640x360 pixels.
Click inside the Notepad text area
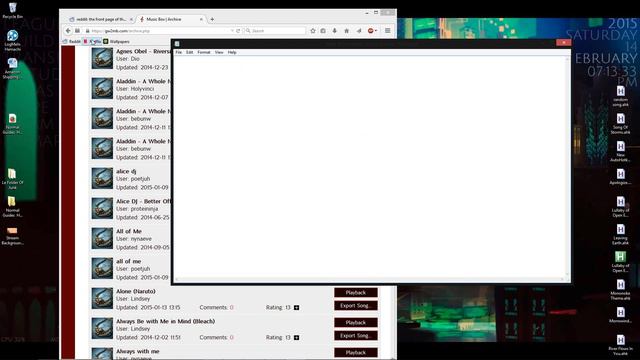point(369,167)
